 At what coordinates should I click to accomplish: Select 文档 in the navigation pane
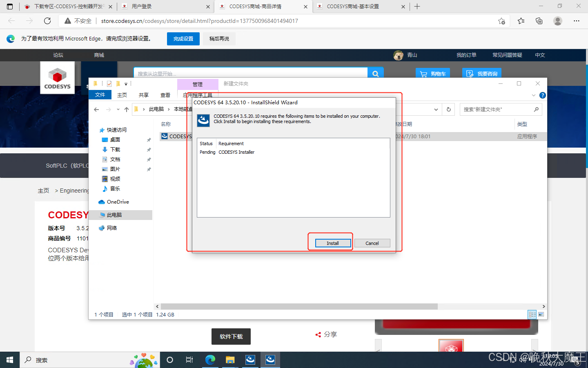click(115, 159)
